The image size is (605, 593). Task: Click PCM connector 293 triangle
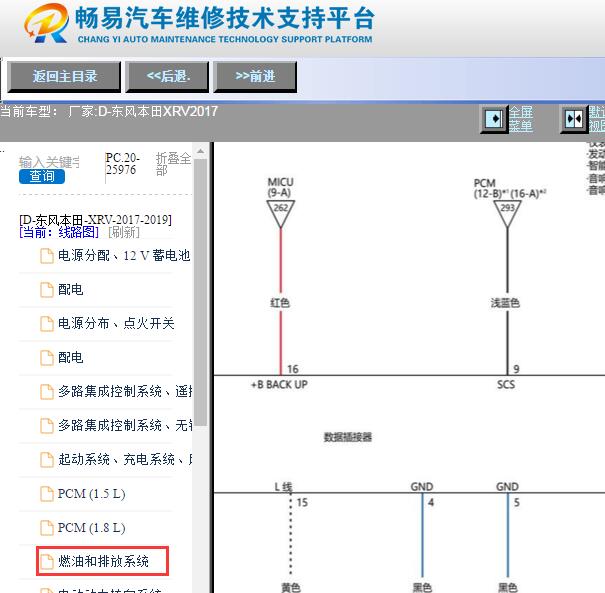(507, 213)
